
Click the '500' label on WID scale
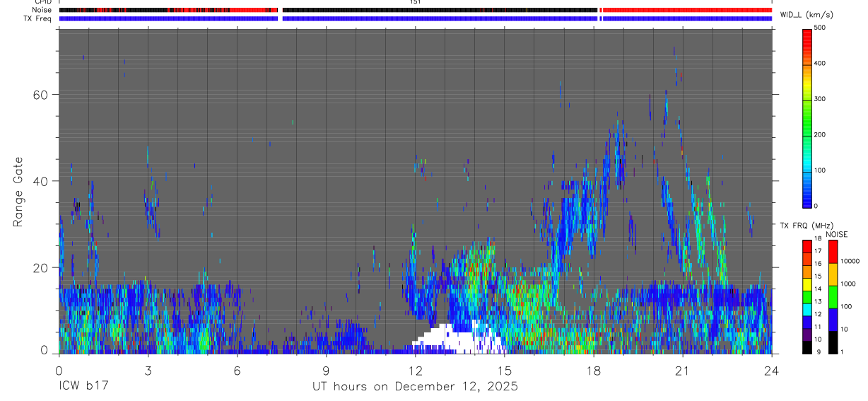pos(820,28)
